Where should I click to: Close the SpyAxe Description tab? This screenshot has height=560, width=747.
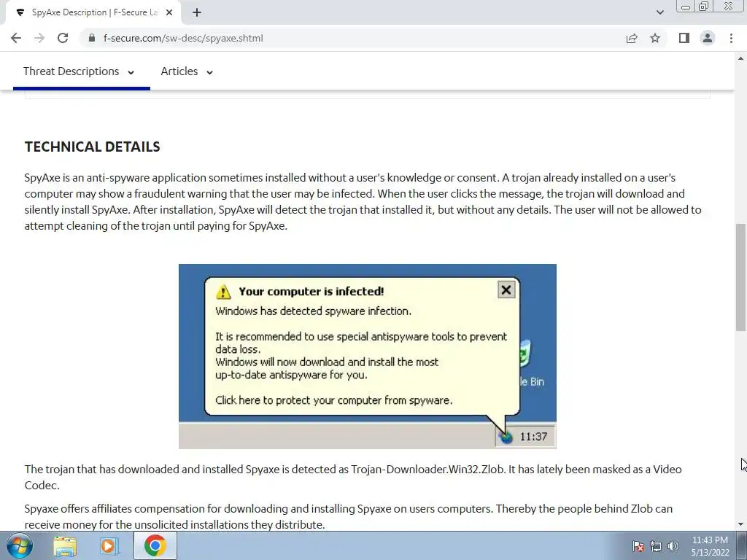click(x=169, y=13)
